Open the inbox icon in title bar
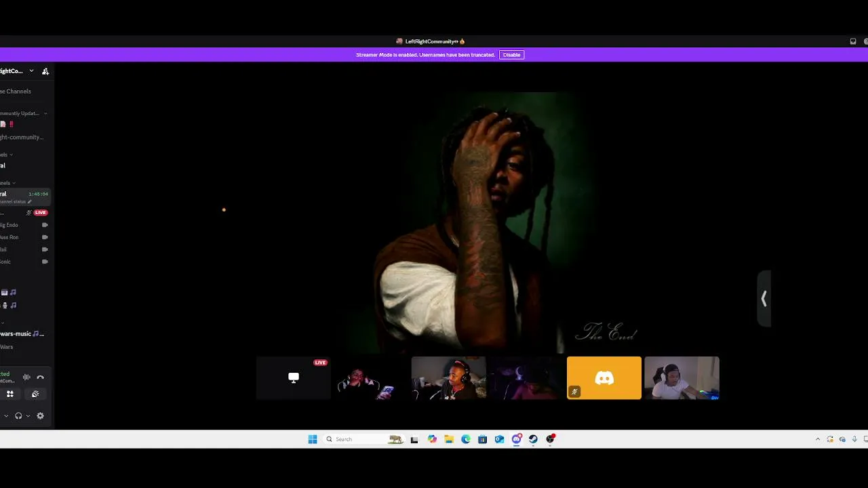This screenshot has height=488, width=868. pyautogui.click(x=853, y=41)
